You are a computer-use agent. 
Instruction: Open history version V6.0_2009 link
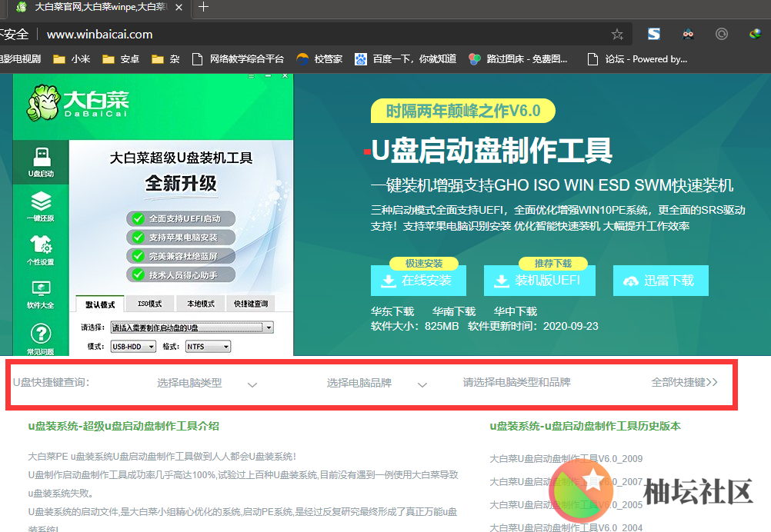(x=566, y=459)
